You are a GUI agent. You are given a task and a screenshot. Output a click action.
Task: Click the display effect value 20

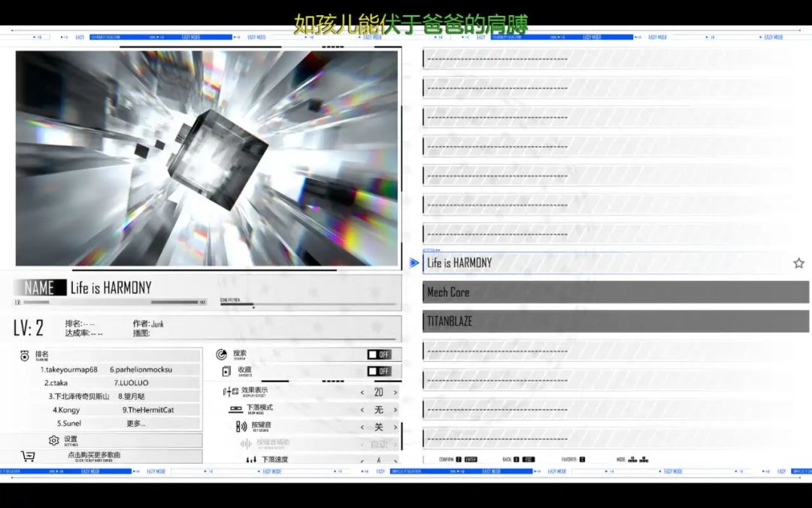378,393
